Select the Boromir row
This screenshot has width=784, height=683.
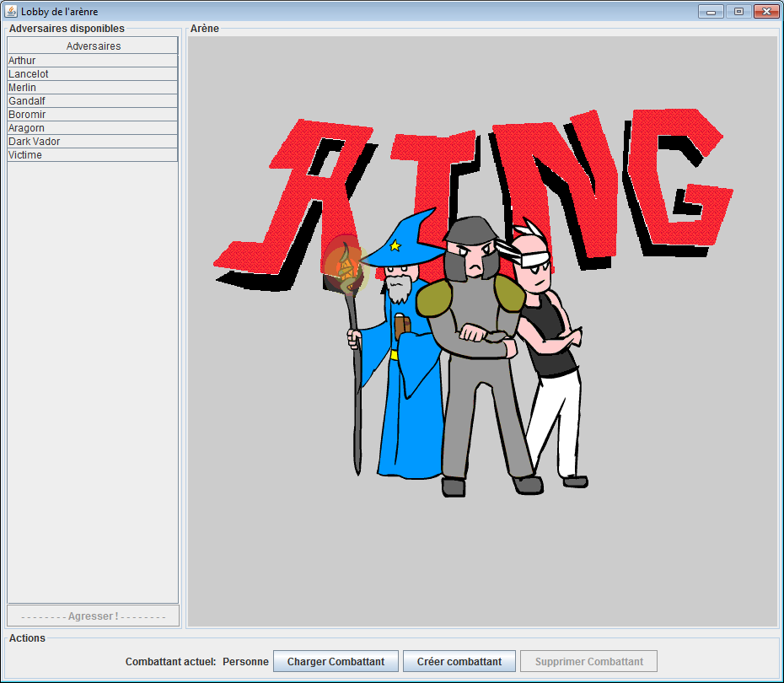(93, 115)
